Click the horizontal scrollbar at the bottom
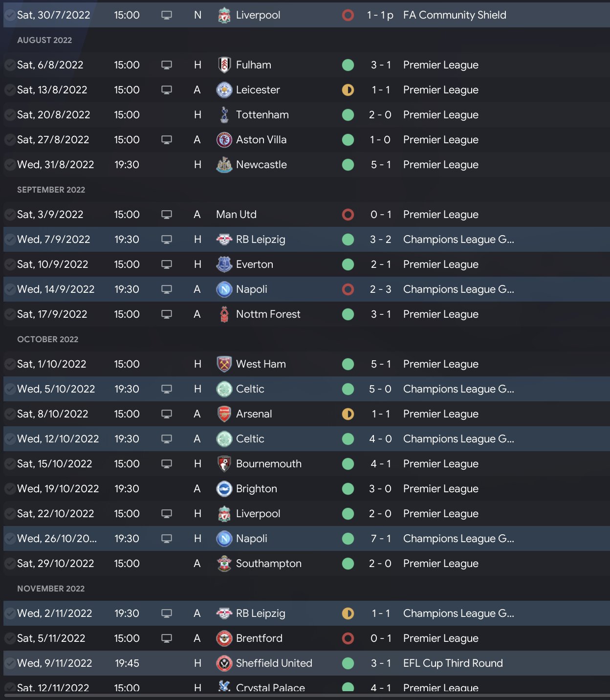The width and height of the screenshot is (610, 700). tap(305, 695)
